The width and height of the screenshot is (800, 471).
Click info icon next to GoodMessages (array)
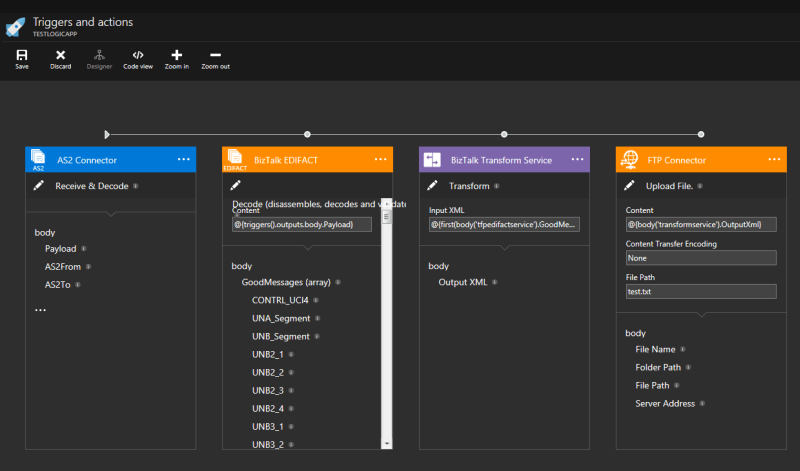click(x=338, y=282)
